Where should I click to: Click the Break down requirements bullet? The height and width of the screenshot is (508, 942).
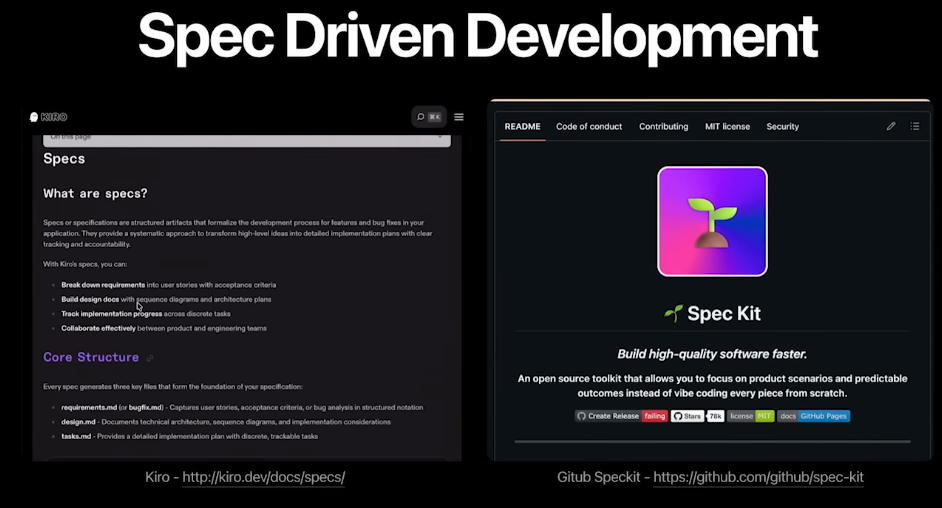coord(168,285)
